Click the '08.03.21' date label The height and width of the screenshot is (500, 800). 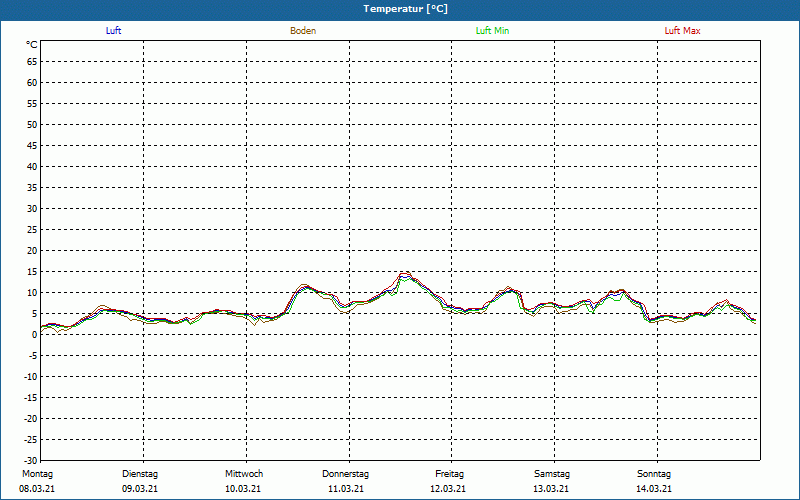pos(37,489)
